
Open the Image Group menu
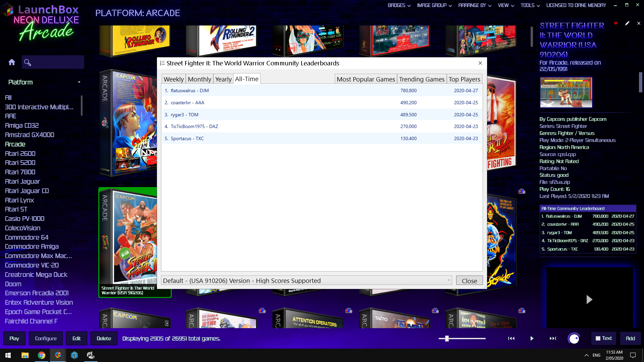click(434, 5)
